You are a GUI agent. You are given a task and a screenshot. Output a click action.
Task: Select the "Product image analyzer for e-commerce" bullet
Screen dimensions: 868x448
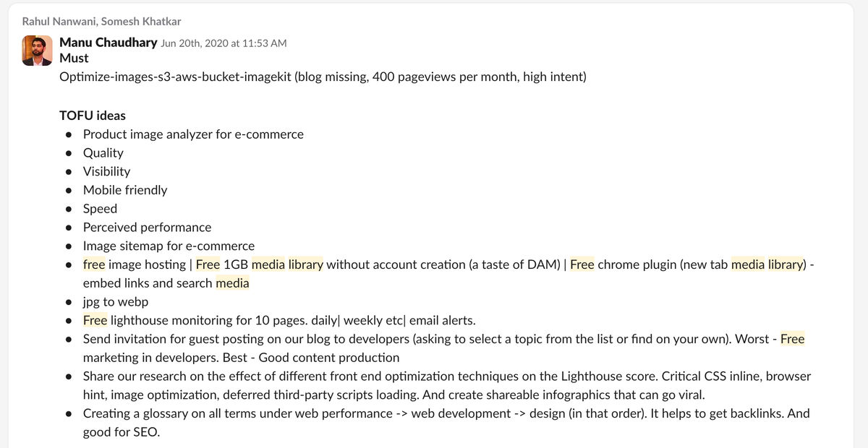(193, 134)
